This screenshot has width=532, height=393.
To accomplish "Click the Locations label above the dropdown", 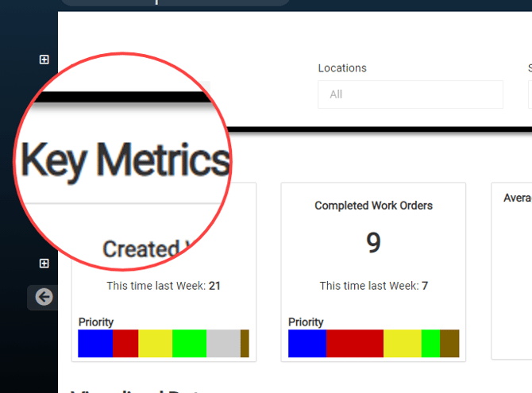I will click(342, 68).
